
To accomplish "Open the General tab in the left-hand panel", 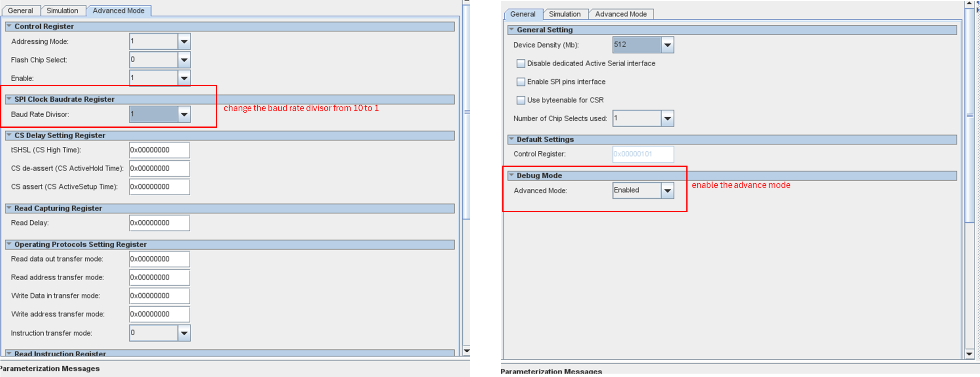I will click(x=21, y=11).
